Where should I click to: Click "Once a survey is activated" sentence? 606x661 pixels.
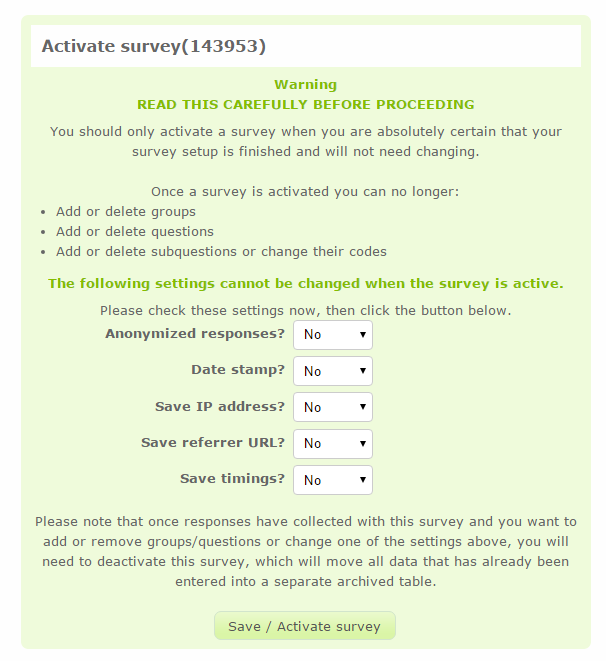[x=306, y=191]
